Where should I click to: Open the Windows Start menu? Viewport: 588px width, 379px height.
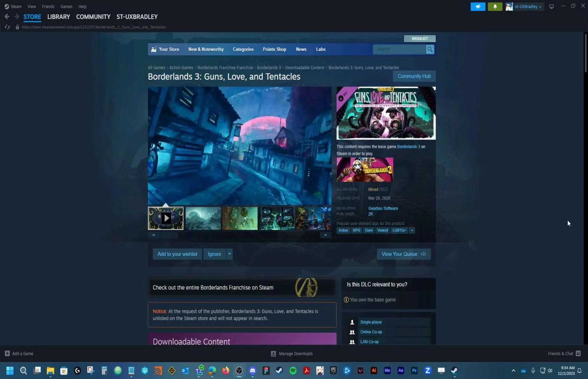click(10, 371)
